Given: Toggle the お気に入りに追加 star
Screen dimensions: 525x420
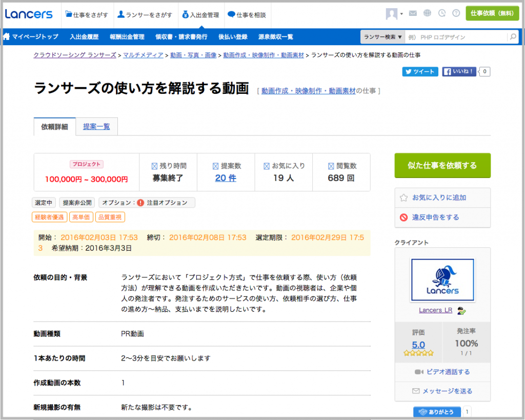Looking at the screenshot, I should click(x=403, y=197).
